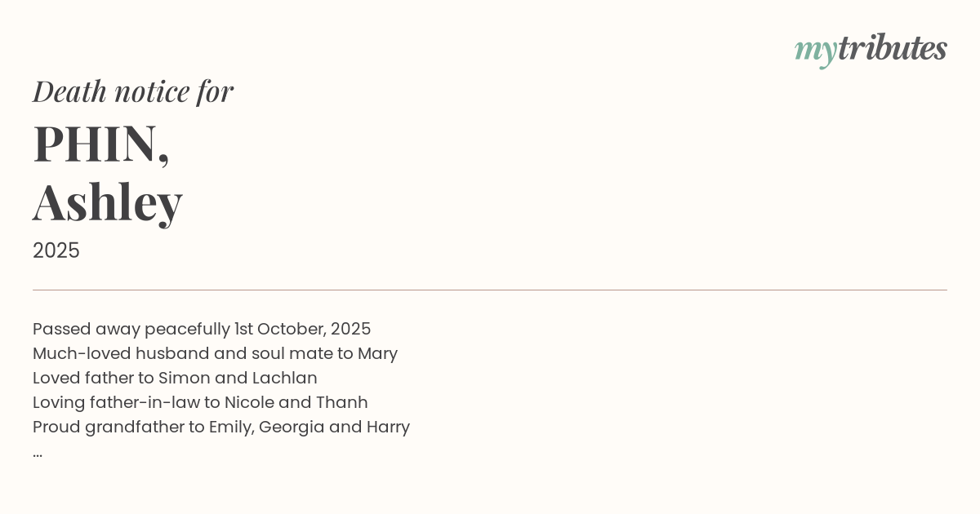The image size is (980, 514).
Task: Select the surname "PHIN," title
Action: point(101,144)
